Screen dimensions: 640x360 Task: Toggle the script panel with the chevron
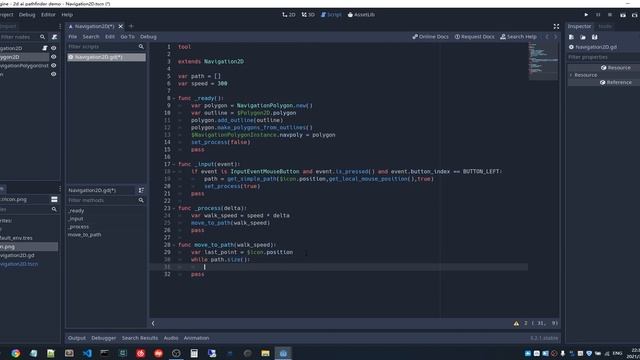tap(153, 324)
